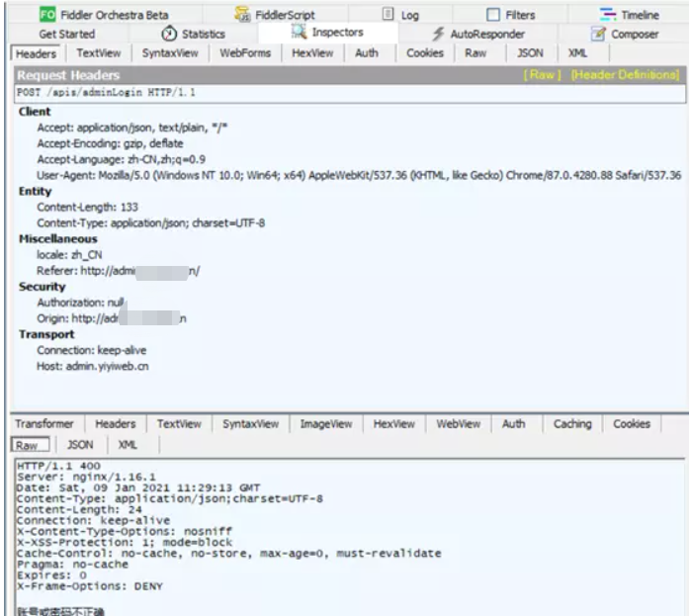Select the User-Agent header line
The height and width of the screenshot is (616, 692).
point(359,175)
